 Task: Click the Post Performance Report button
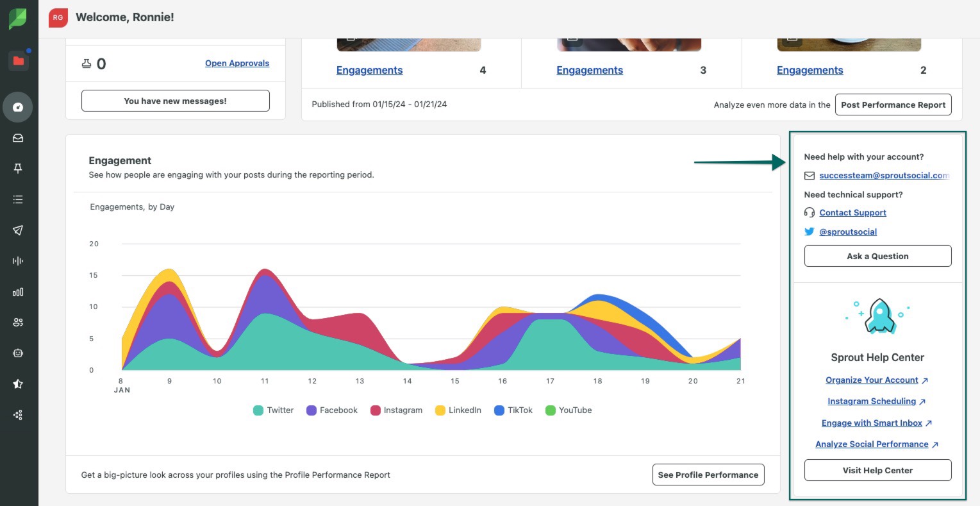point(893,105)
